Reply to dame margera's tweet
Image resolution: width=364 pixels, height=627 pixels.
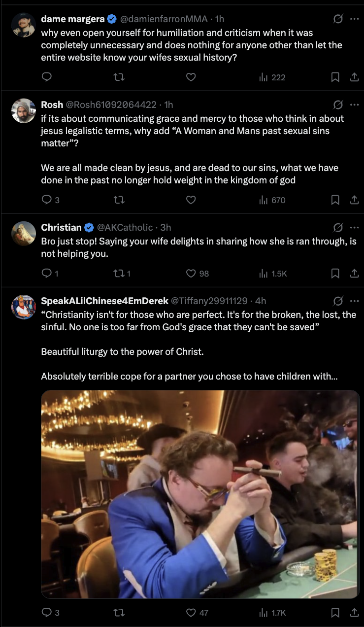click(x=47, y=77)
